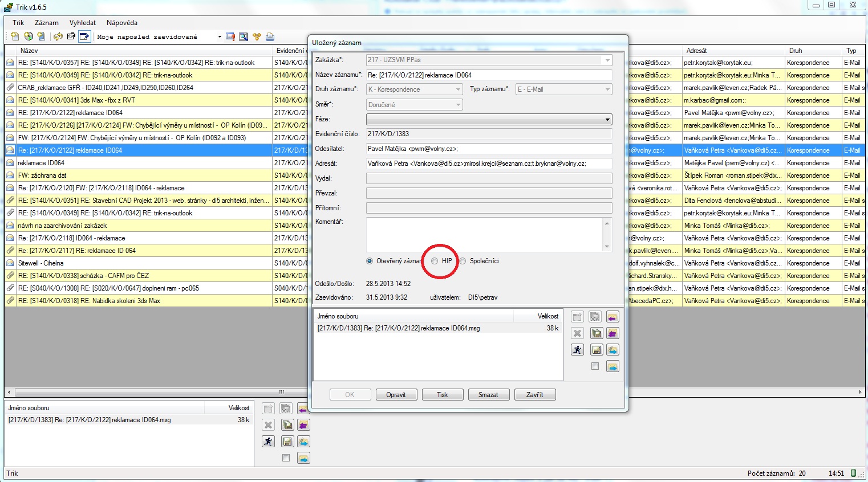Click the Tisk button
This screenshot has height=482, width=868.
443,395
